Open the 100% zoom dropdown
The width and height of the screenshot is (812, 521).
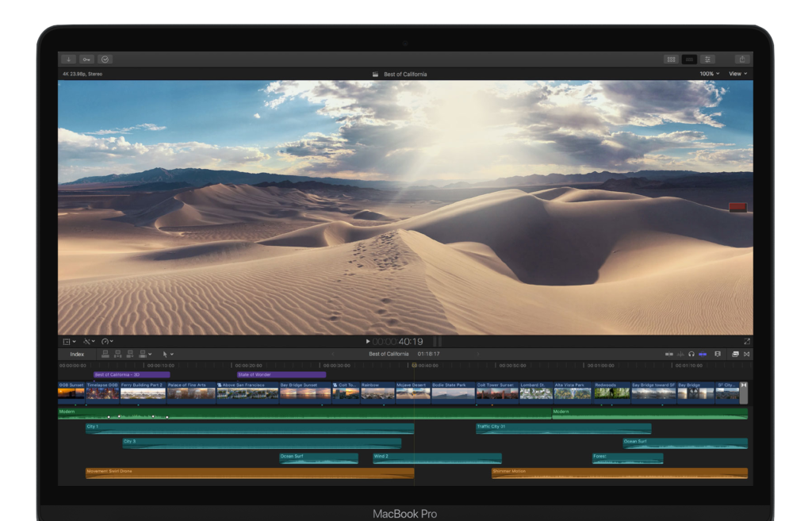[709, 74]
